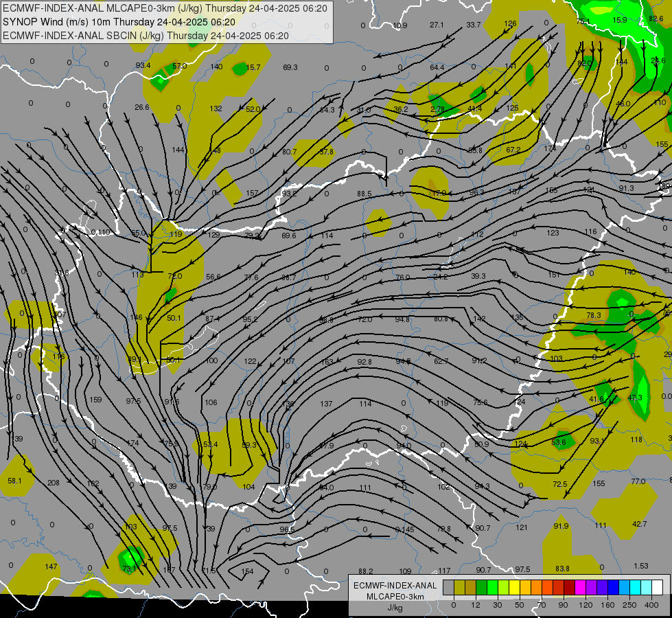The height and width of the screenshot is (618, 672).
Task: Click map value '26.6'
Action: [142, 107]
